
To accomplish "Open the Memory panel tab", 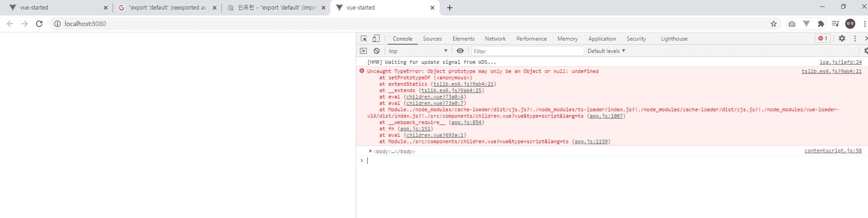I will 567,39.
